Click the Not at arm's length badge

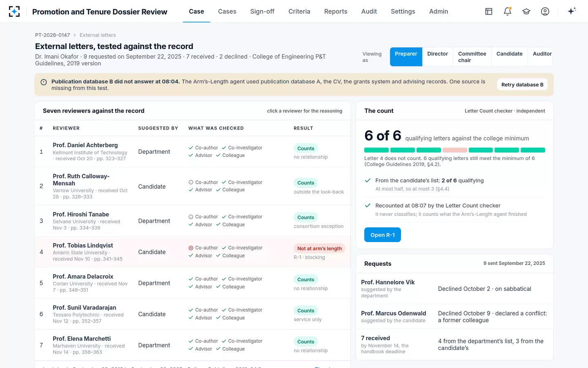click(x=319, y=249)
